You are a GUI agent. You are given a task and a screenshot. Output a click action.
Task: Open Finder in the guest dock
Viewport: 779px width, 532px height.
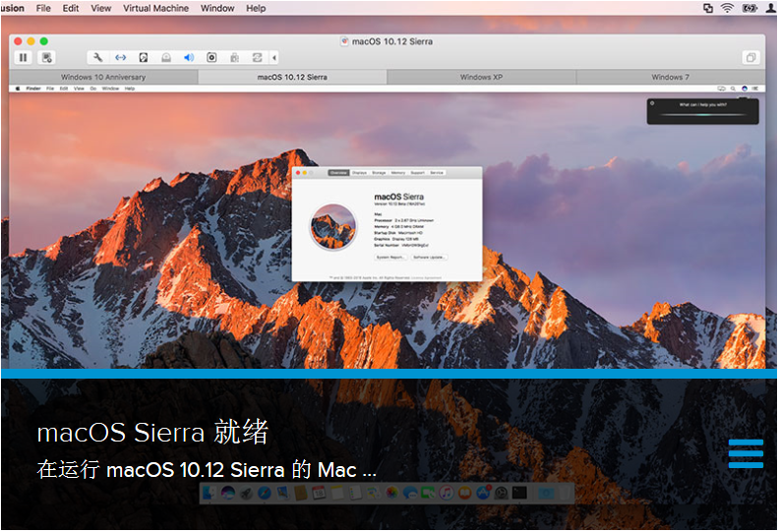coord(210,493)
